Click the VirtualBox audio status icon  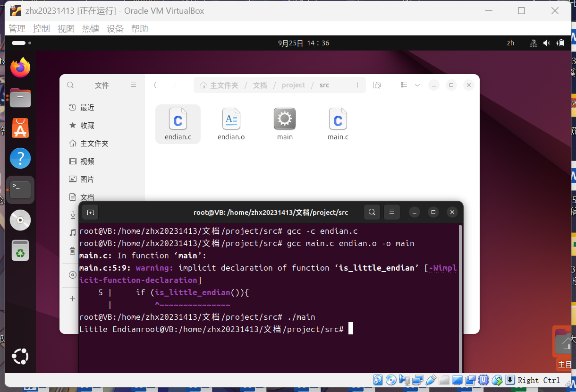pos(404,380)
